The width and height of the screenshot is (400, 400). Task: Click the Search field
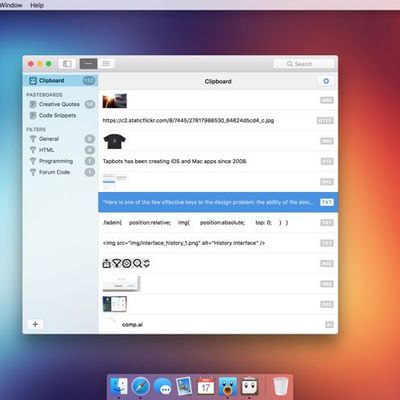304,64
